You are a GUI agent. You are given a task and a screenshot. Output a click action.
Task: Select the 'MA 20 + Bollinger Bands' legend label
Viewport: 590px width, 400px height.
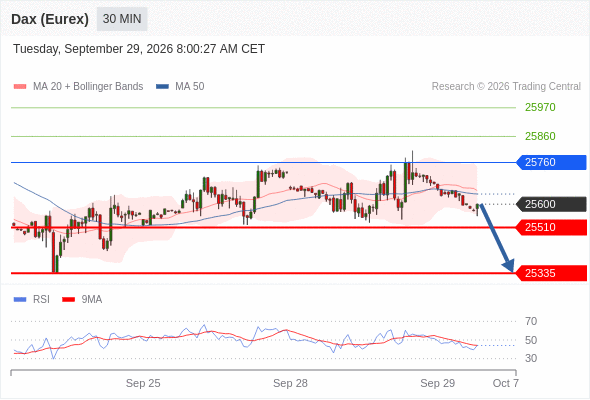coord(88,87)
